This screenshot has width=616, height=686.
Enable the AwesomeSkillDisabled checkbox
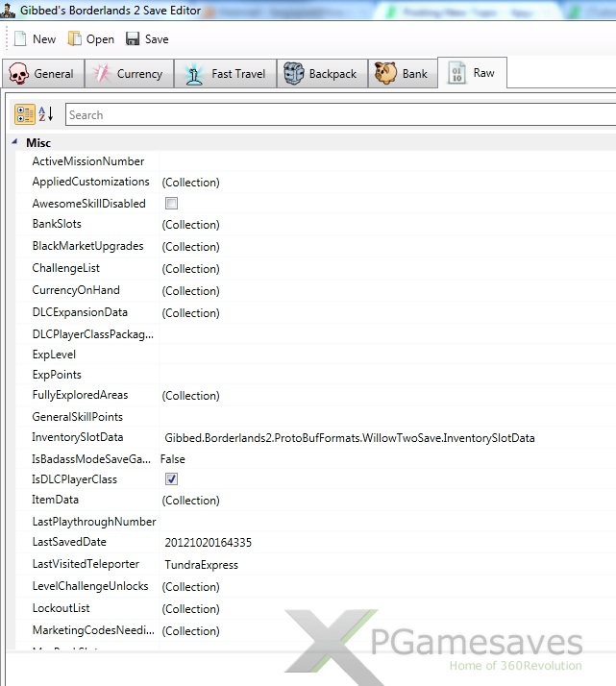171,204
